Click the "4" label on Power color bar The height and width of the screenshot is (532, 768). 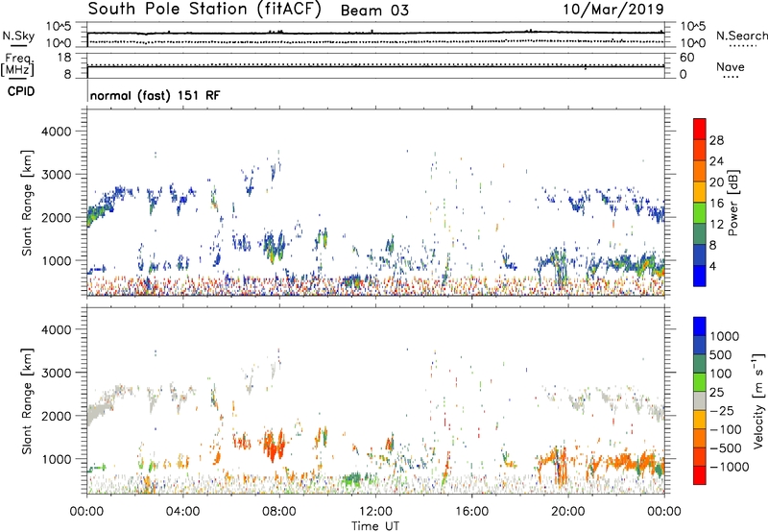tap(712, 266)
